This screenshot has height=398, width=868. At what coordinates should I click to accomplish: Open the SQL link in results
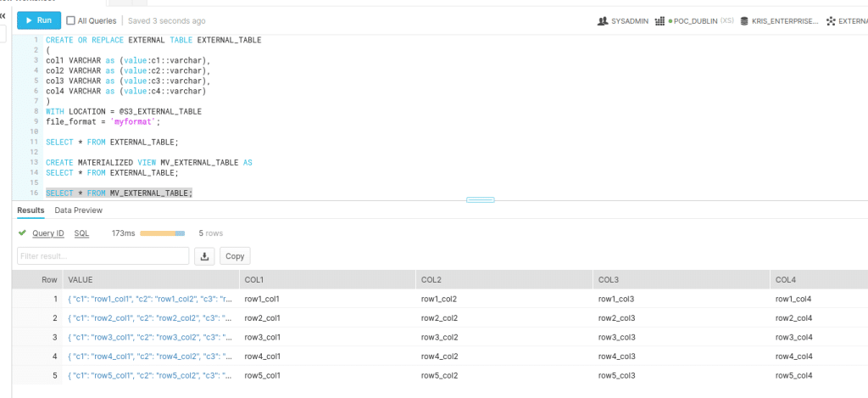coord(81,233)
